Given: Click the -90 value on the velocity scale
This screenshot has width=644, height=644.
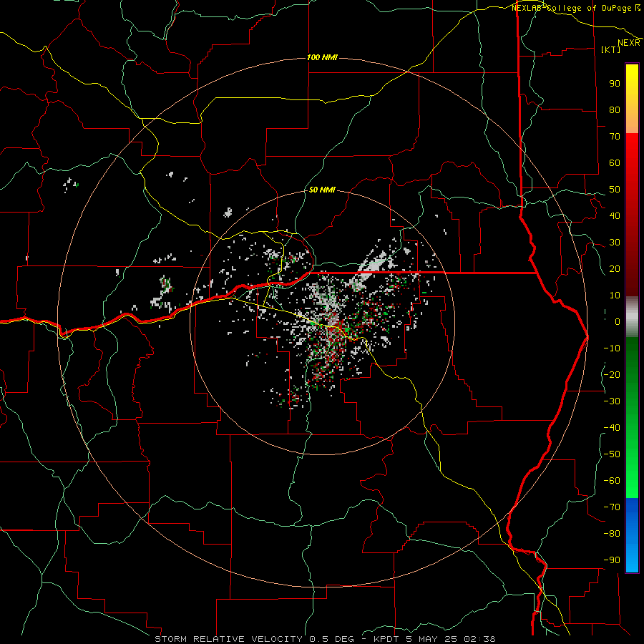Looking at the screenshot, I should click(x=612, y=560).
